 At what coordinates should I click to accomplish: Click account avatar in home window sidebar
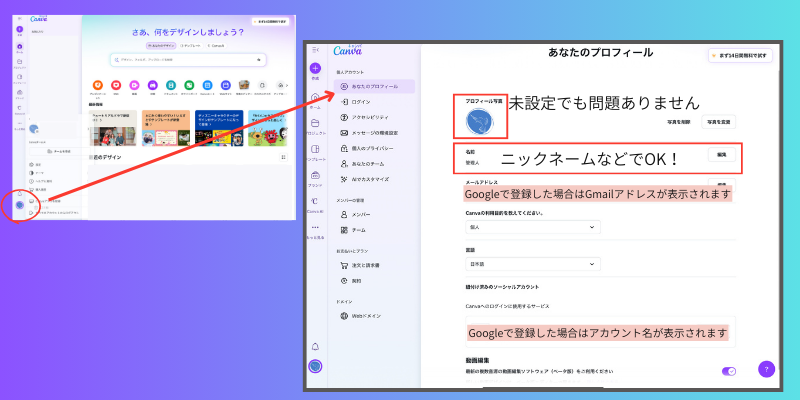[x=19, y=205]
